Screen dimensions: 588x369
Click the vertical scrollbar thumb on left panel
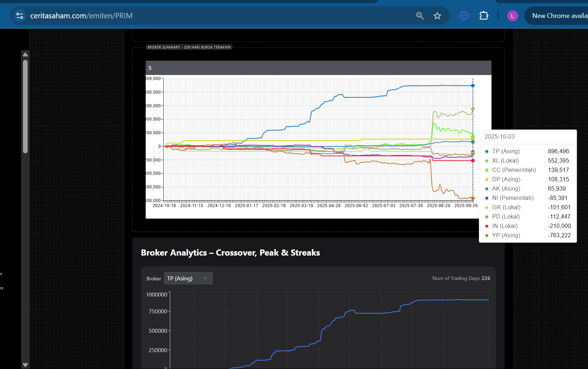coord(25,106)
